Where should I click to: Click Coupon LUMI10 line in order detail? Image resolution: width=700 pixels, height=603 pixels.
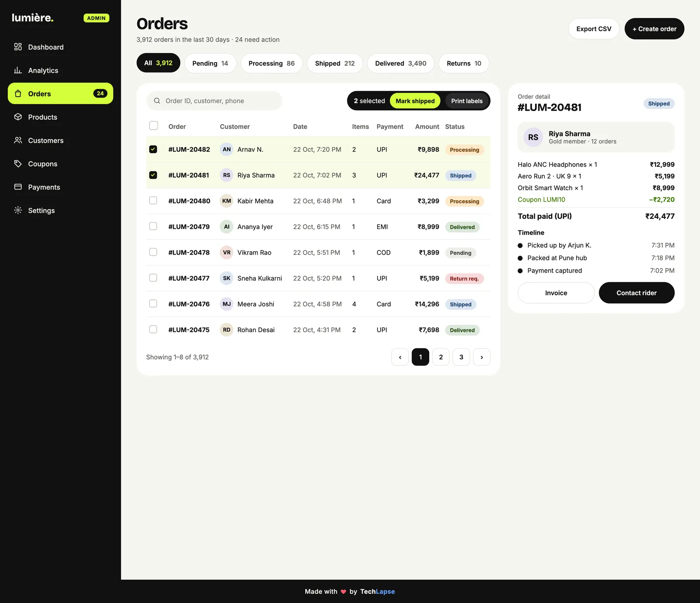click(x=596, y=200)
